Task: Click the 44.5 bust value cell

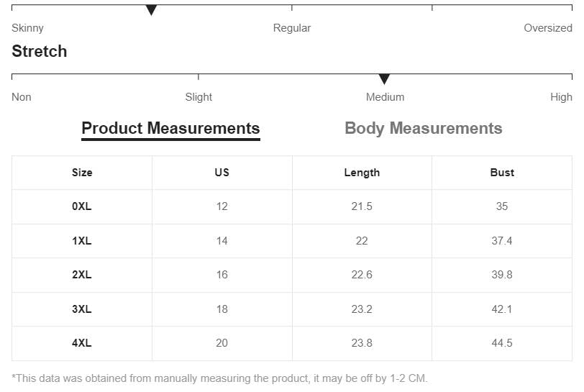Action: coord(502,343)
